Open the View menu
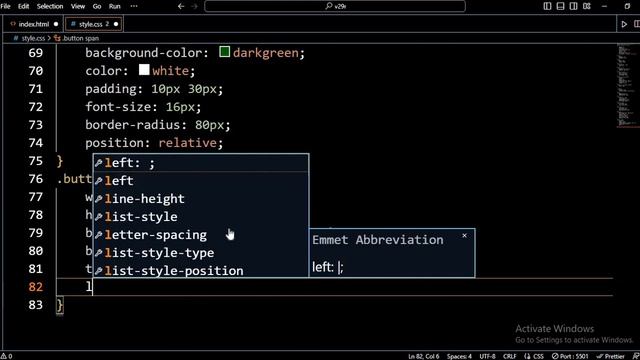This screenshot has height=360, width=640. click(78, 6)
